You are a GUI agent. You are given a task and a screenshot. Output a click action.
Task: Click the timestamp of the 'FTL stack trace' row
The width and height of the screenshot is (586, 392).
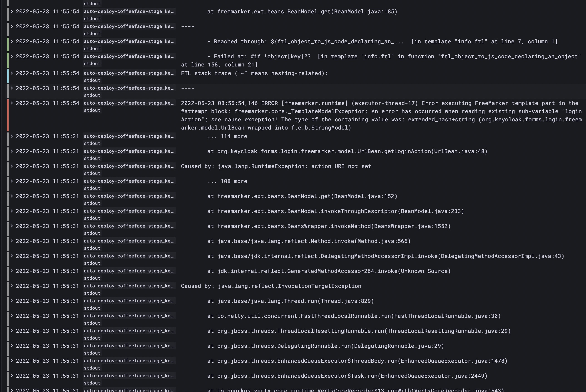pyautogui.click(x=47, y=73)
